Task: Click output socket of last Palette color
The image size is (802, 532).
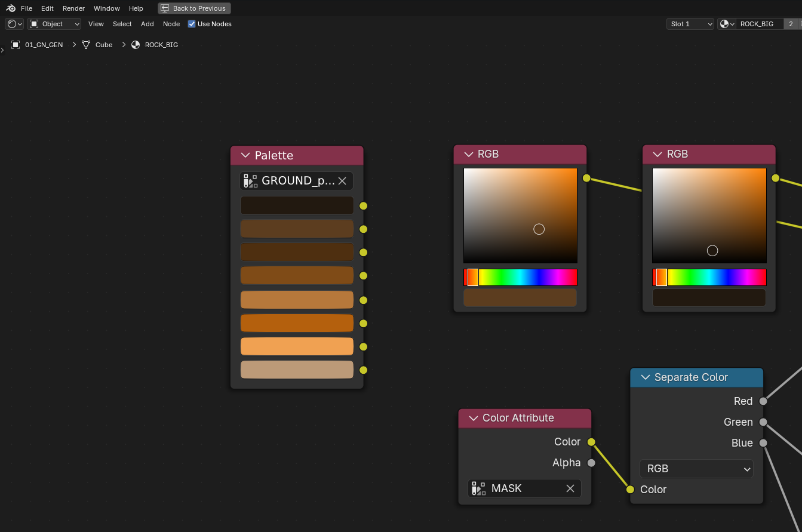Action: (363, 370)
